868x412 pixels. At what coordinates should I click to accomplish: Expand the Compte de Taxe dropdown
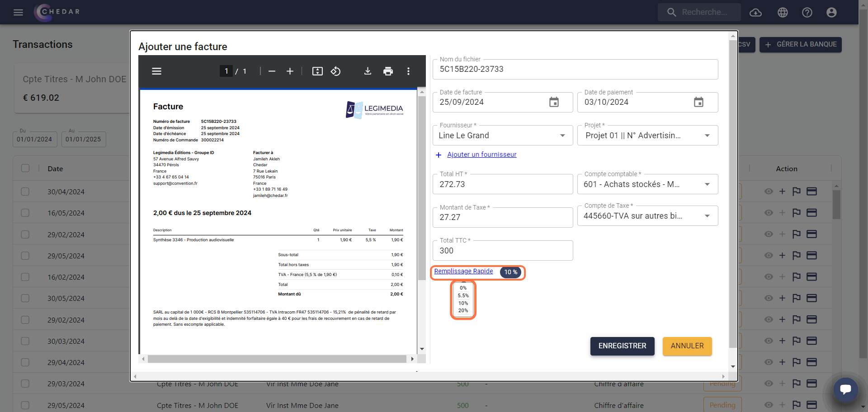707,216
